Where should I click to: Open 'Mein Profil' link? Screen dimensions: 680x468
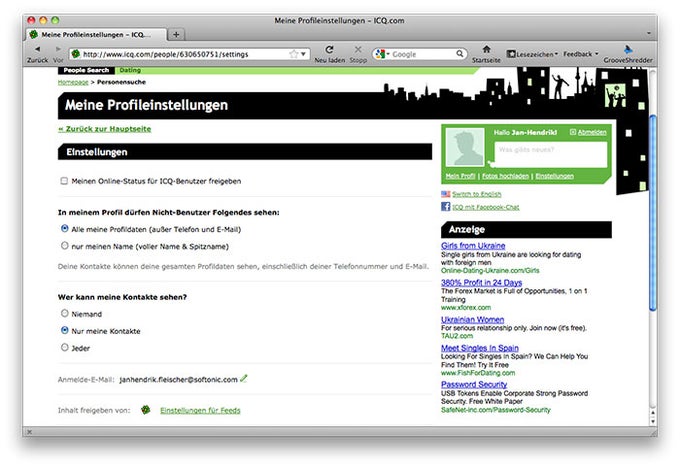point(461,176)
